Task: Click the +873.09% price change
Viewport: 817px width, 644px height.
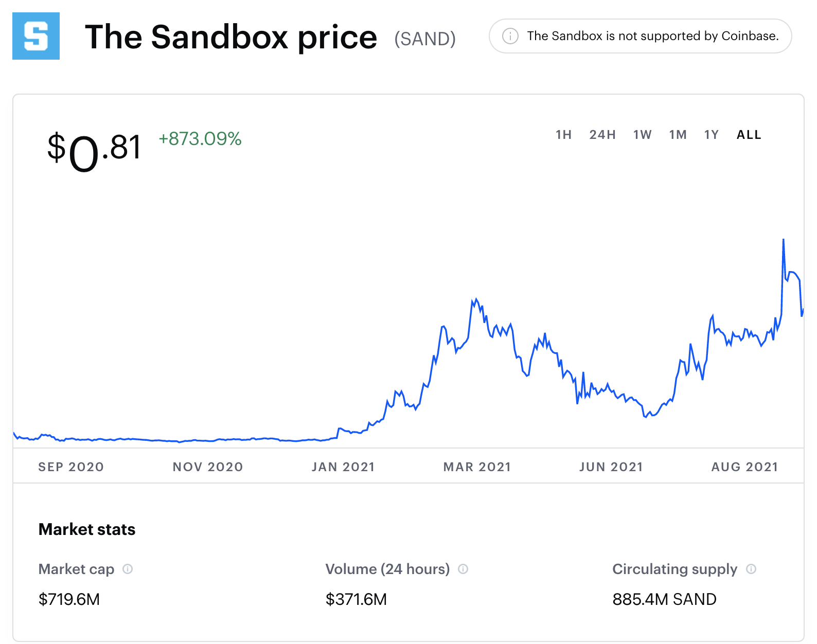Action: [x=200, y=139]
